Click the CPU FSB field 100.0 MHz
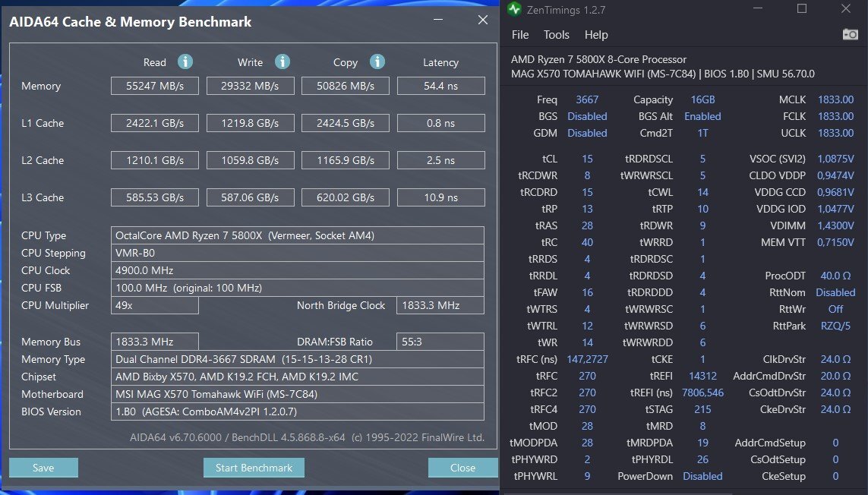Image resolution: width=868 pixels, height=495 pixels. coord(297,288)
